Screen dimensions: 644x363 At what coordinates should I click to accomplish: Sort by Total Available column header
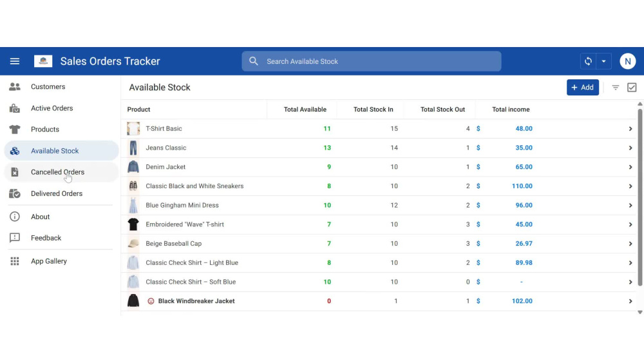click(305, 110)
